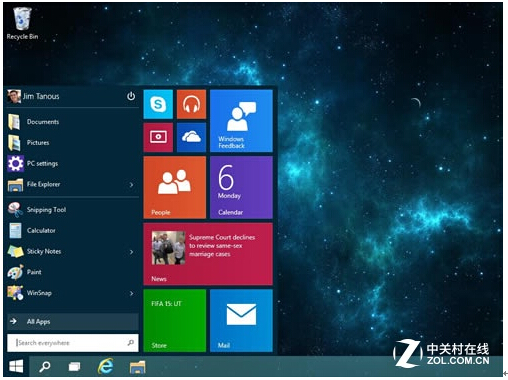The height and width of the screenshot is (380, 508).
Task: Open the People tile
Action: tap(175, 187)
